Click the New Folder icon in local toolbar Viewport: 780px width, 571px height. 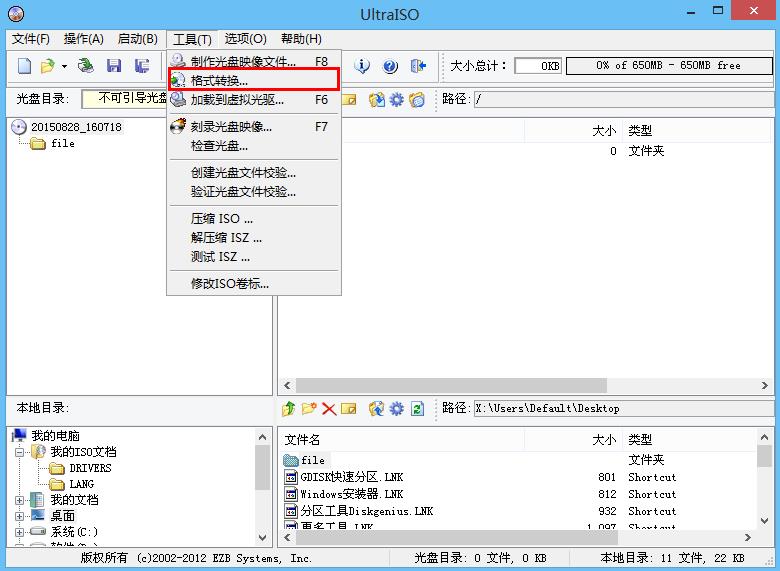click(309, 409)
